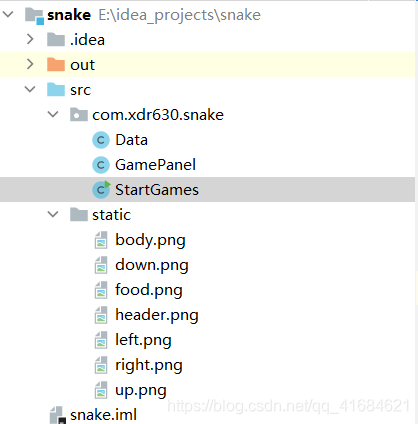Viewport: 418px width, 424px height.
Task: Expand the .idea folder
Action: coord(30,39)
